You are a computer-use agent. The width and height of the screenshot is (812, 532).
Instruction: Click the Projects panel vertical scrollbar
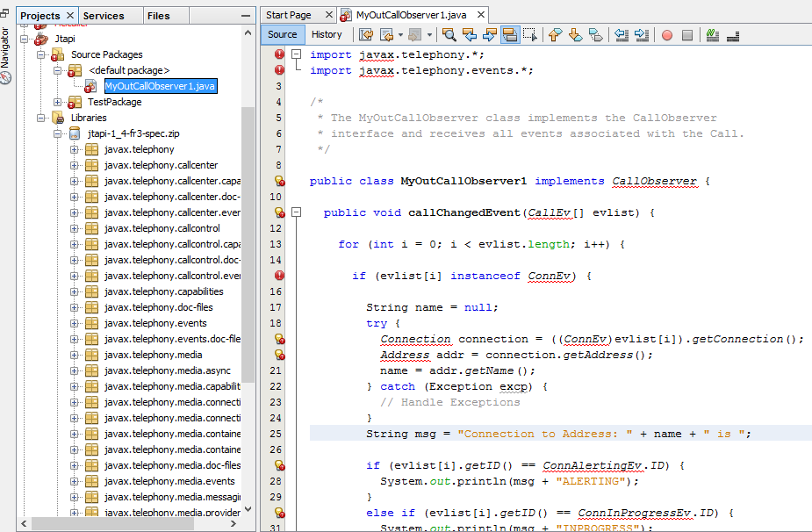[248, 246]
